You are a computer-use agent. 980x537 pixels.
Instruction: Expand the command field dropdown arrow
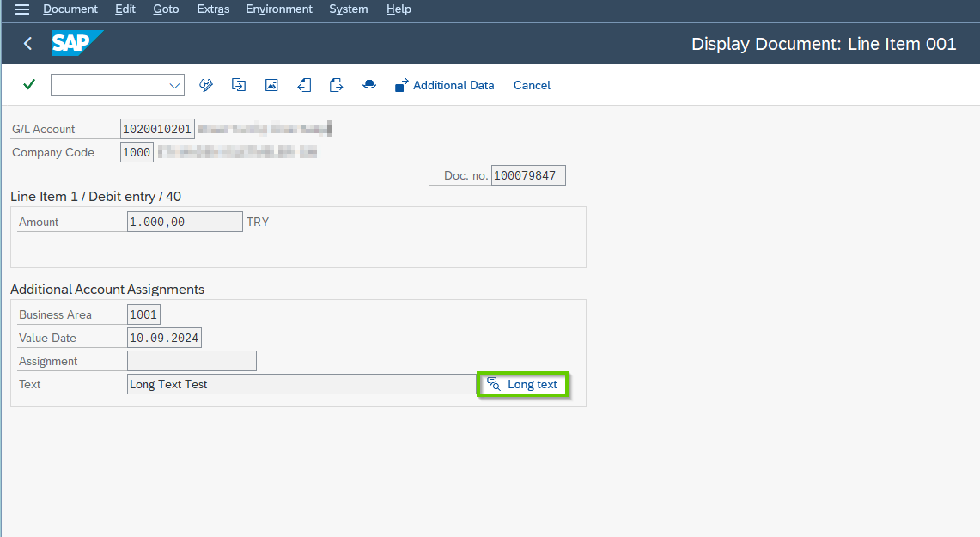[175, 85]
